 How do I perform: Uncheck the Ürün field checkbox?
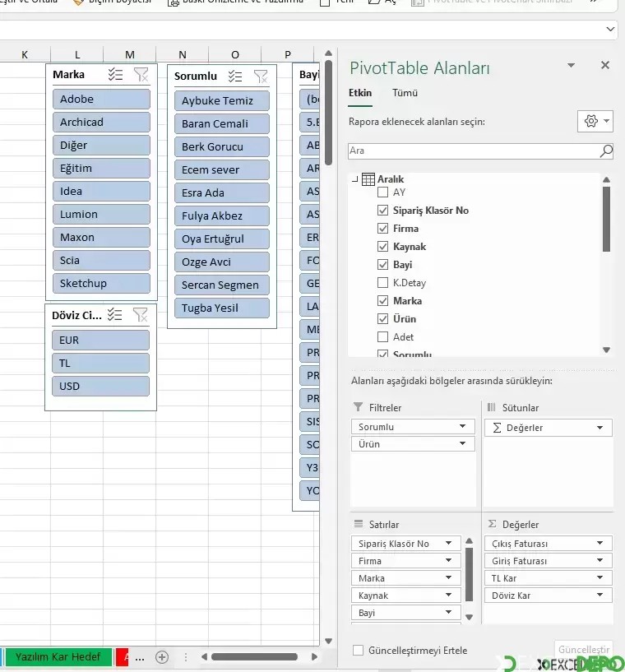point(383,319)
